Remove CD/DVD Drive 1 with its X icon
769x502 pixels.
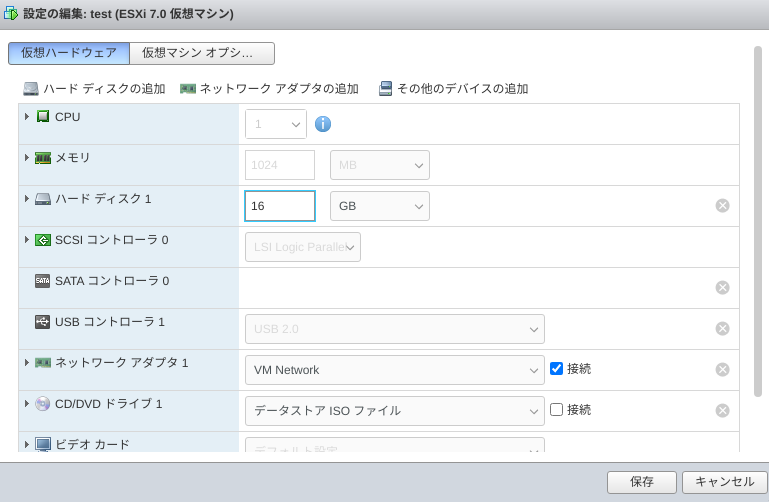722,410
